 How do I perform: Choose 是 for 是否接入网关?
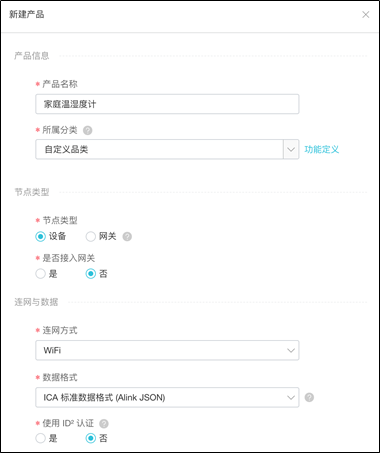(x=41, y=274)
